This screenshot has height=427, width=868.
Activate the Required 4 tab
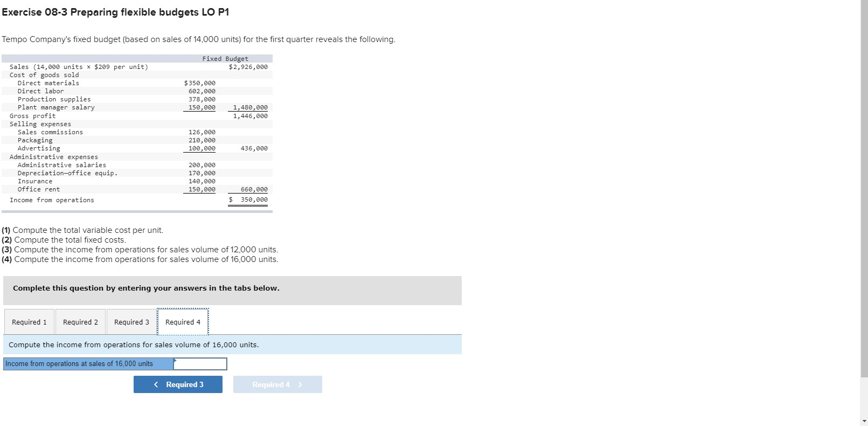[182, 321]
